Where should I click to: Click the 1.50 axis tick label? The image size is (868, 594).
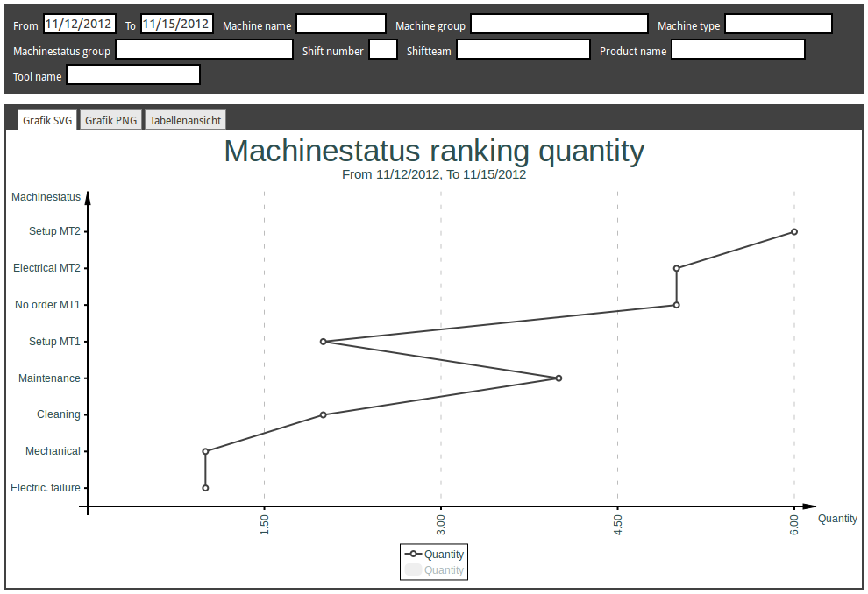pyautogui.click(x=265, y=524)
